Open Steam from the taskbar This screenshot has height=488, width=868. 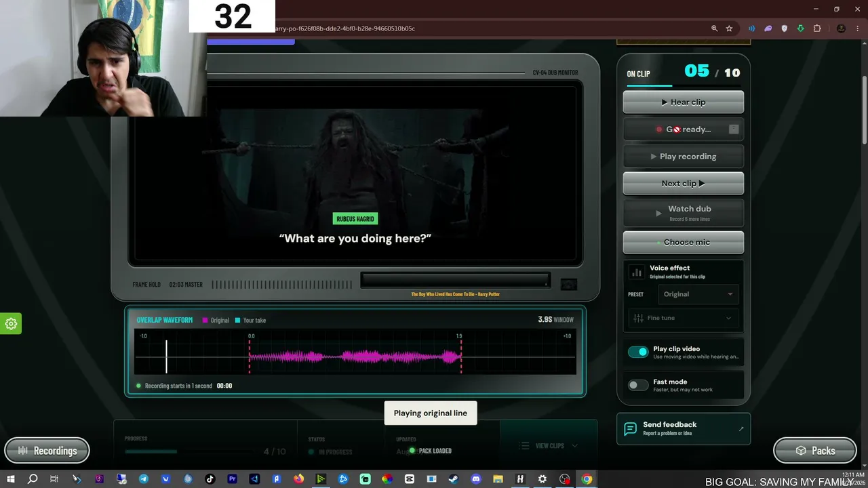[x=454, y=479]
